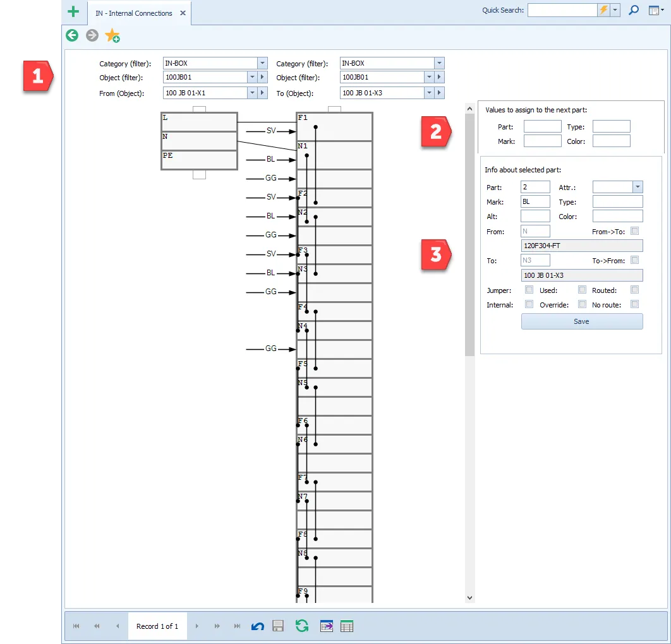Go to next record
The image size is (671, 644).
point(197,626)
